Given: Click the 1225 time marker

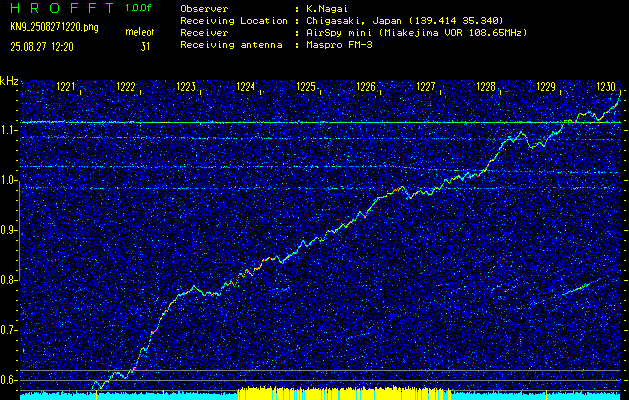Looking at the screenshot, I should click(306, 86).
